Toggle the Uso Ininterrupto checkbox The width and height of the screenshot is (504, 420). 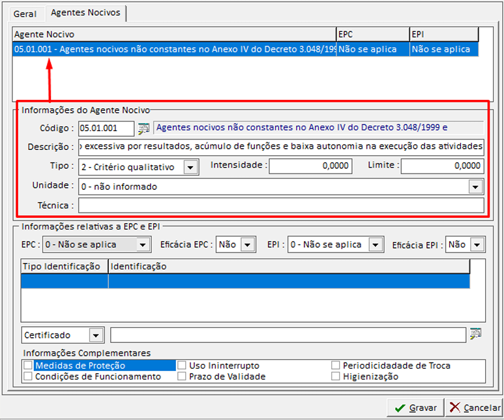183,366
